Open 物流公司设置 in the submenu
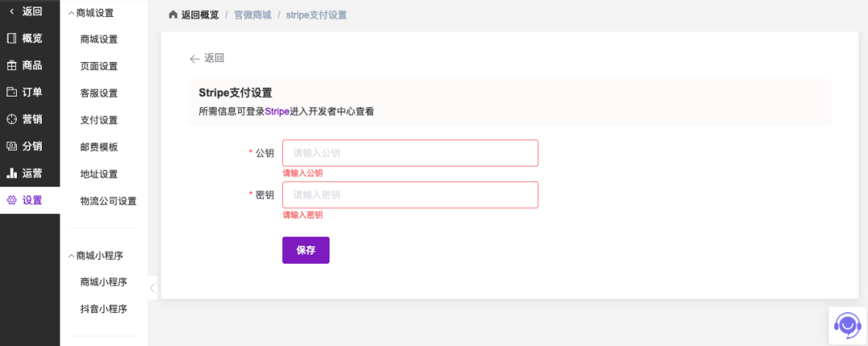Screen dimensions: 868x346 [108, 201]
